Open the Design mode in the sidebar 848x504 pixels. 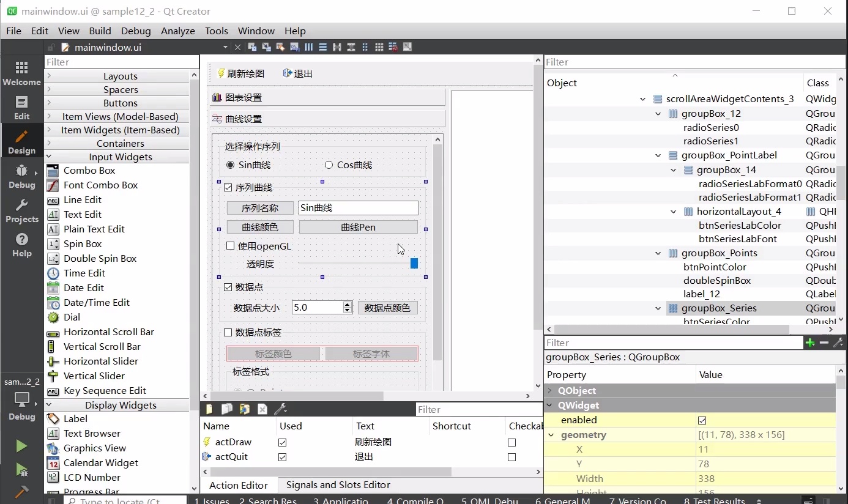[21, 140]
